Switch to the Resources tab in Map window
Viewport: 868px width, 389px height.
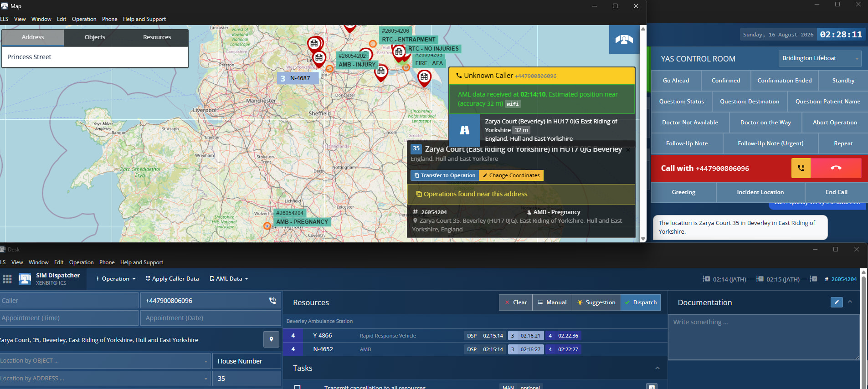(157, 37)
